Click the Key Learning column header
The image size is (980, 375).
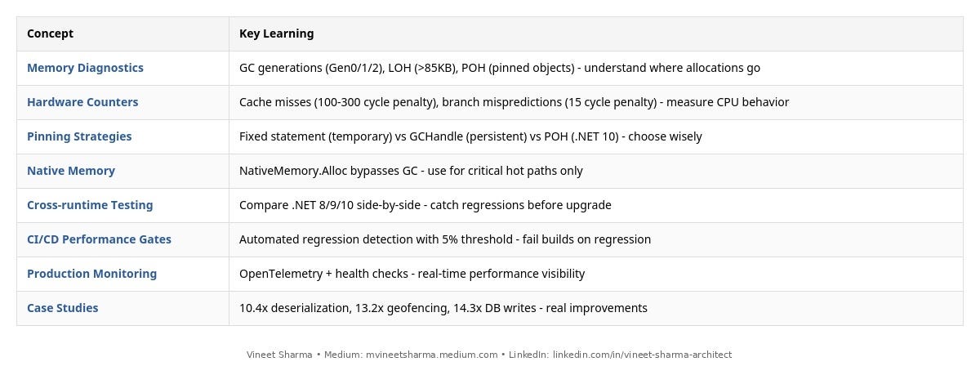click(x=276, y=33)
